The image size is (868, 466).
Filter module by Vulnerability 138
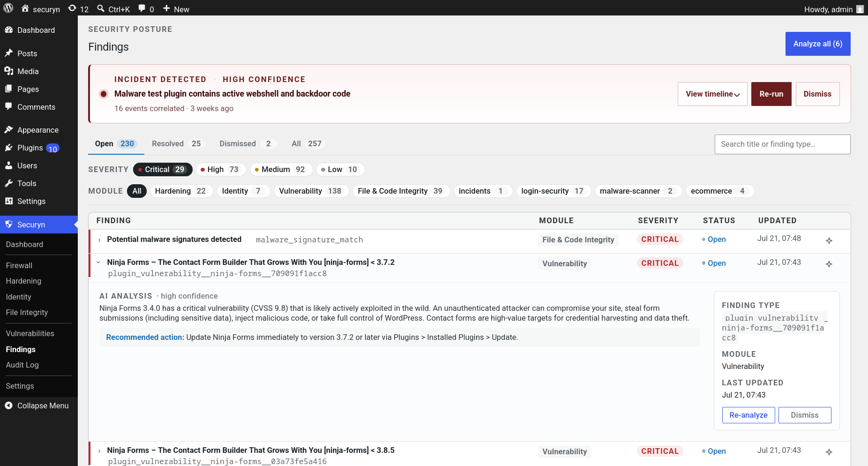point(311,191)
